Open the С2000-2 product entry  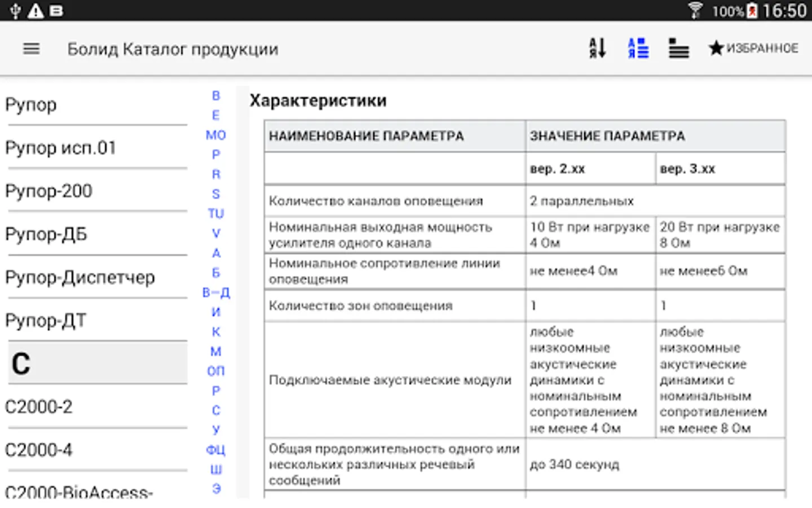point(96,407)
